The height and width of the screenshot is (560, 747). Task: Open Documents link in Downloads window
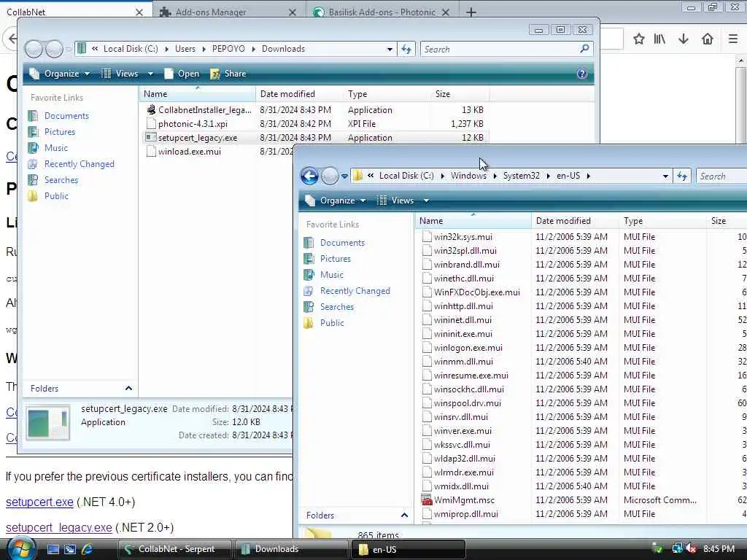pos(66,116)
